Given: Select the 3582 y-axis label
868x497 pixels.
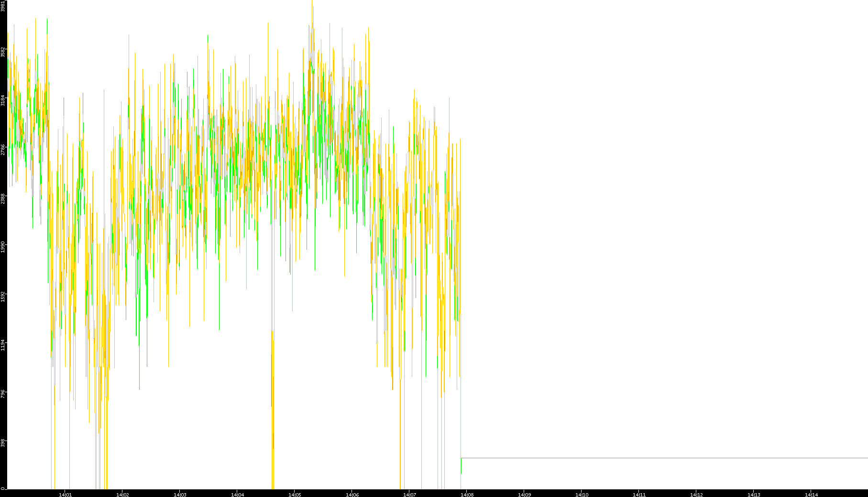Looking at the screenshot, I should 3,52.
